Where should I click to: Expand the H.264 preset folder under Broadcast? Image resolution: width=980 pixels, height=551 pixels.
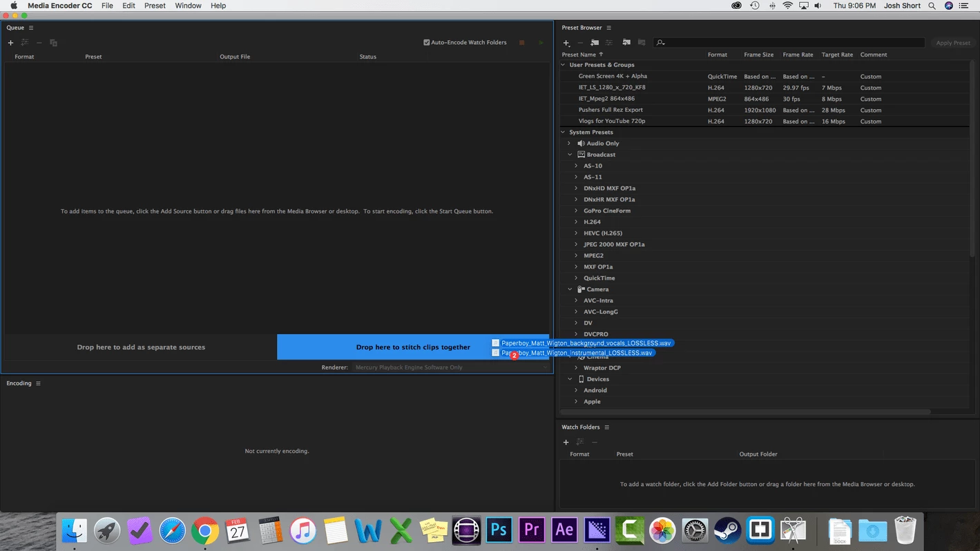577,222
